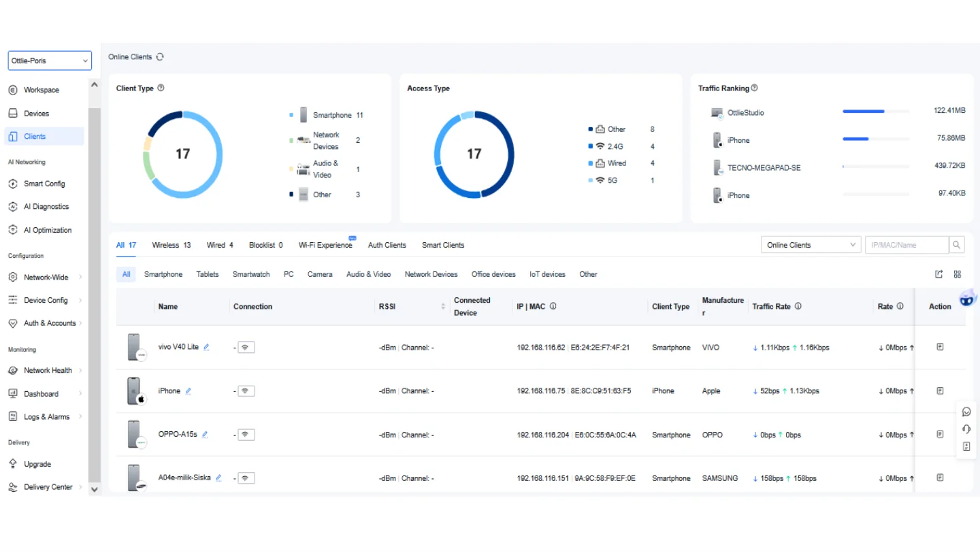Click IP address 192.168.116.75
The image size is (980, 551).
point(540,391)
